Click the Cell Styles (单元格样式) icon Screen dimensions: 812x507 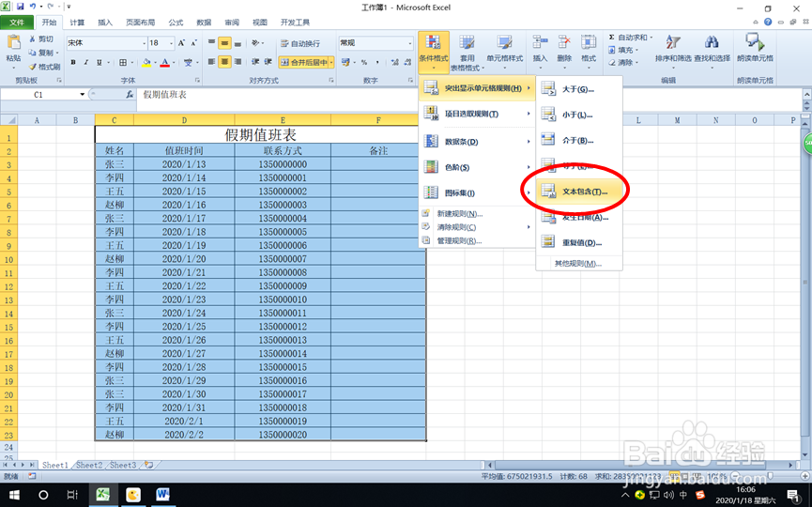click(x=504, y=43)
